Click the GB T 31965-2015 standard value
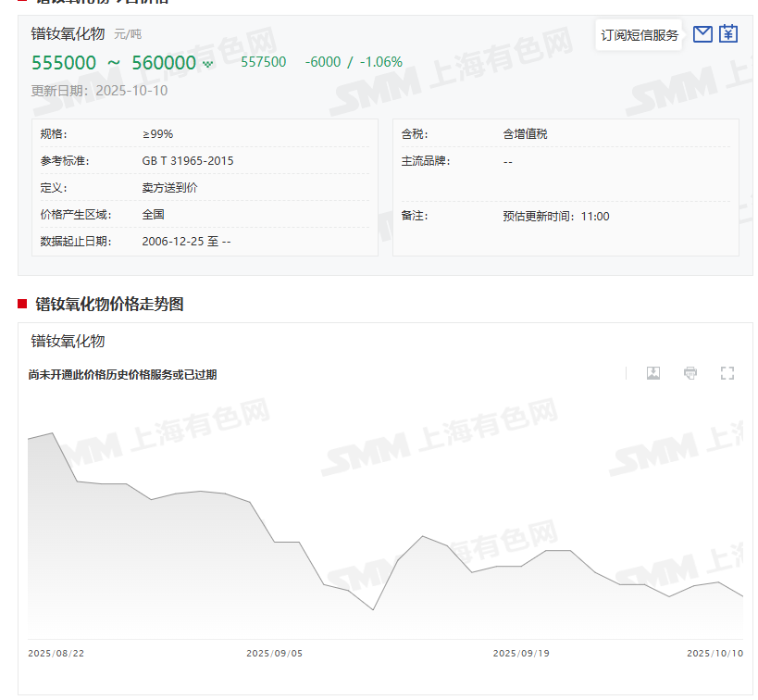The height and width of the screenshot is (700, 758). click(x=188, y=161)
